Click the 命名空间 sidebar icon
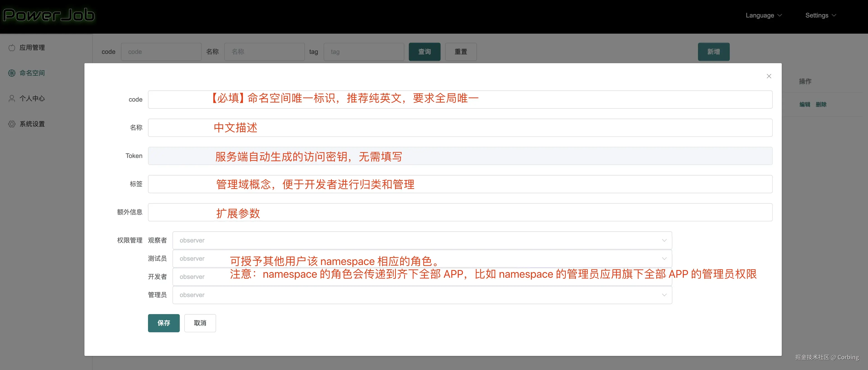 pyautogui.click(x=12, y=73)
